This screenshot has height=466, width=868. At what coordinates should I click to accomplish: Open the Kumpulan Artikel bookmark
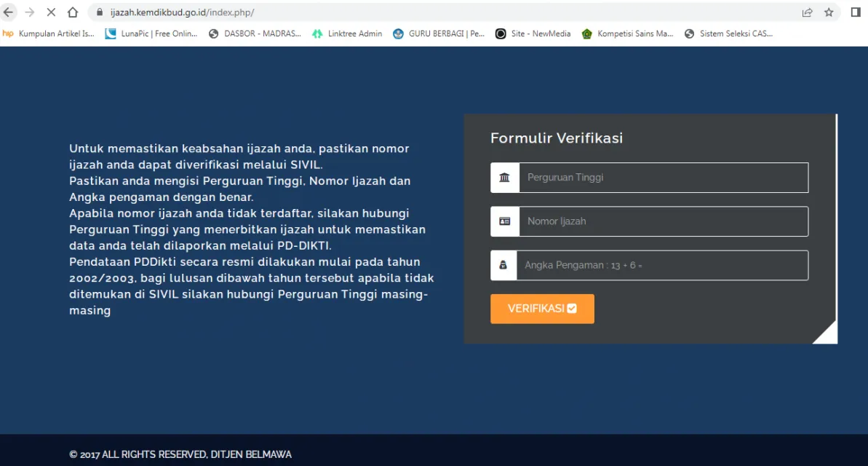[x=48, y=33]
